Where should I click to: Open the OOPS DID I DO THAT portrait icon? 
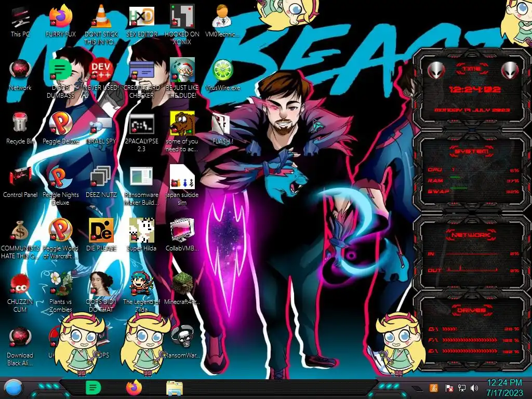pos(101,292)
